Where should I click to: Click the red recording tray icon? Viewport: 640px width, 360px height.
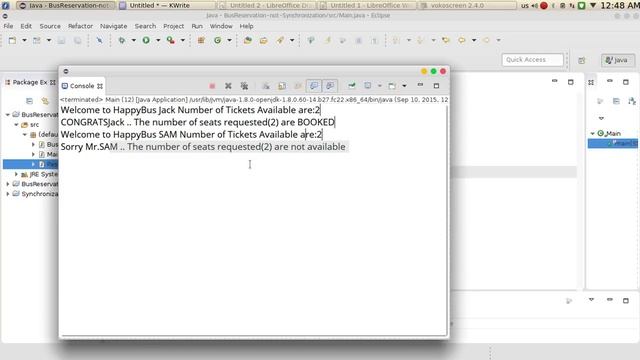[544, 6]
